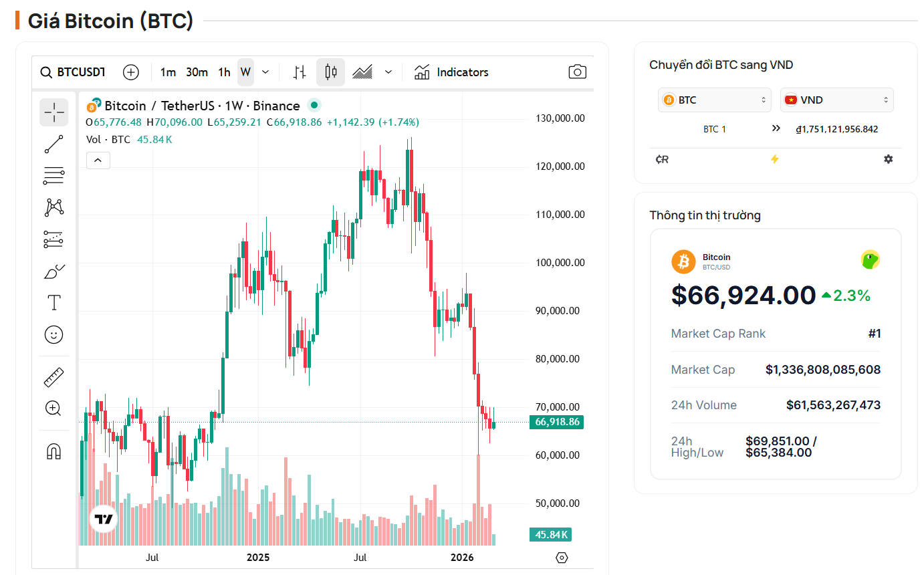
Task: Select the measure ruler tool
Action: tap(53, 376)
